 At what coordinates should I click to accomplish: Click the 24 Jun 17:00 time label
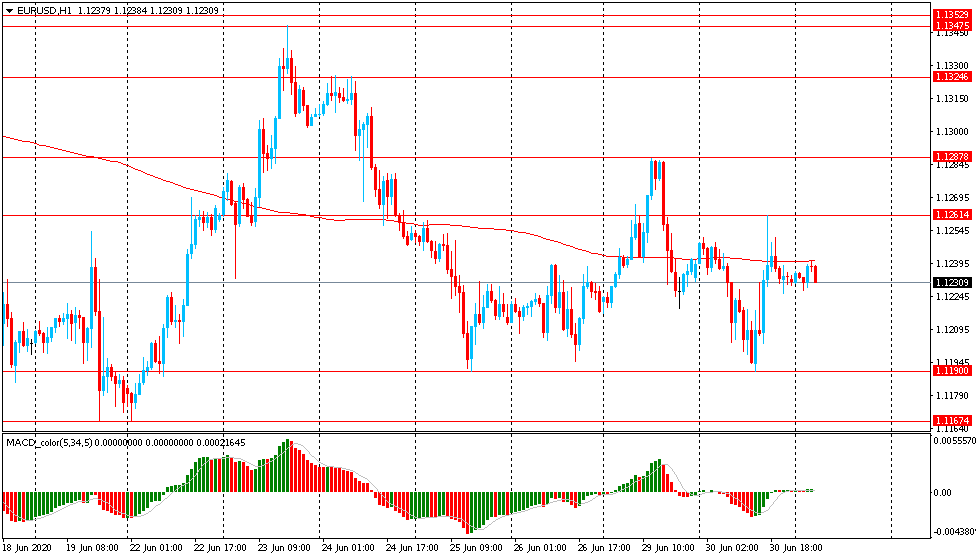[412, 548]
